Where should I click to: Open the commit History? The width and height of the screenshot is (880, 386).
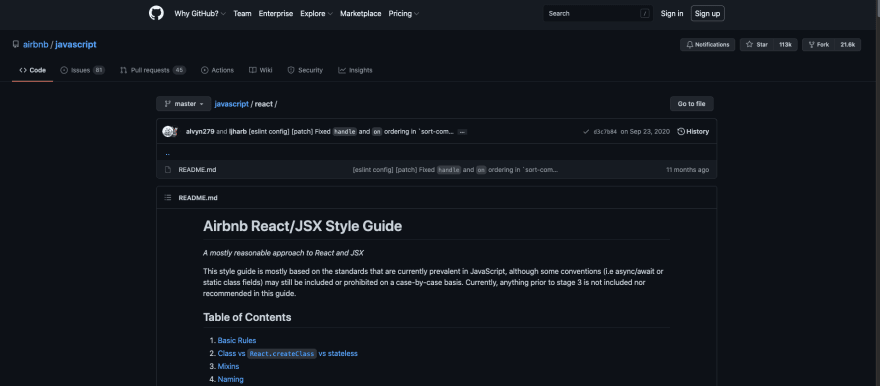point(693,132)
